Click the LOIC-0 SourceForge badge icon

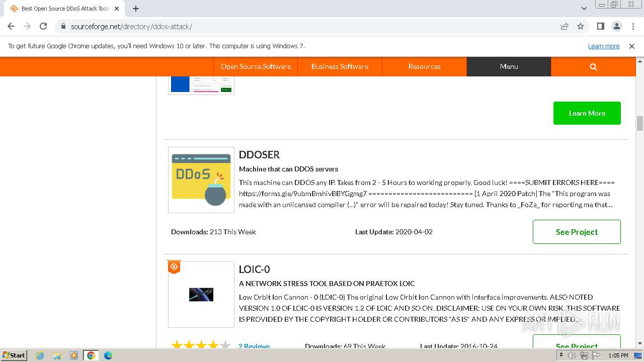[x=174, y=267]
